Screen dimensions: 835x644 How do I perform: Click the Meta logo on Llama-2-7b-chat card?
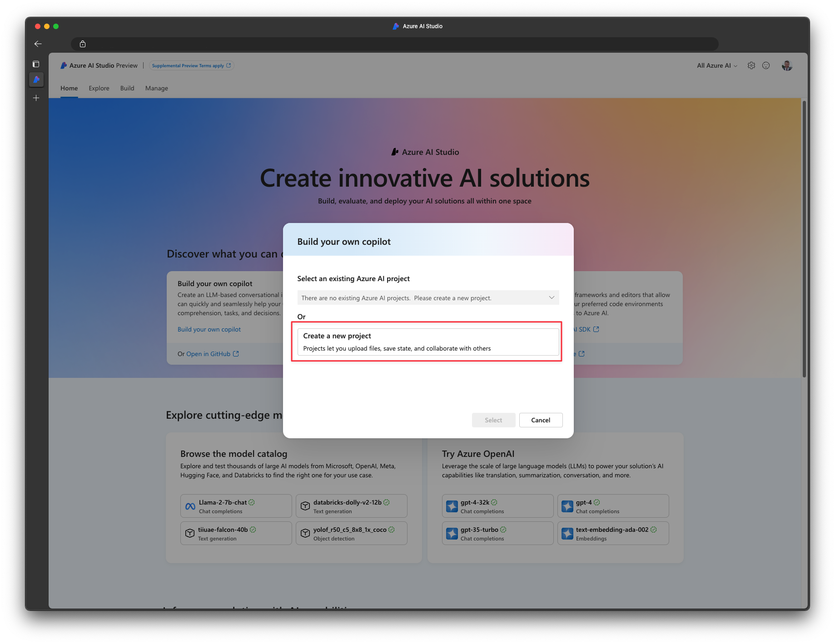[190, 506]
